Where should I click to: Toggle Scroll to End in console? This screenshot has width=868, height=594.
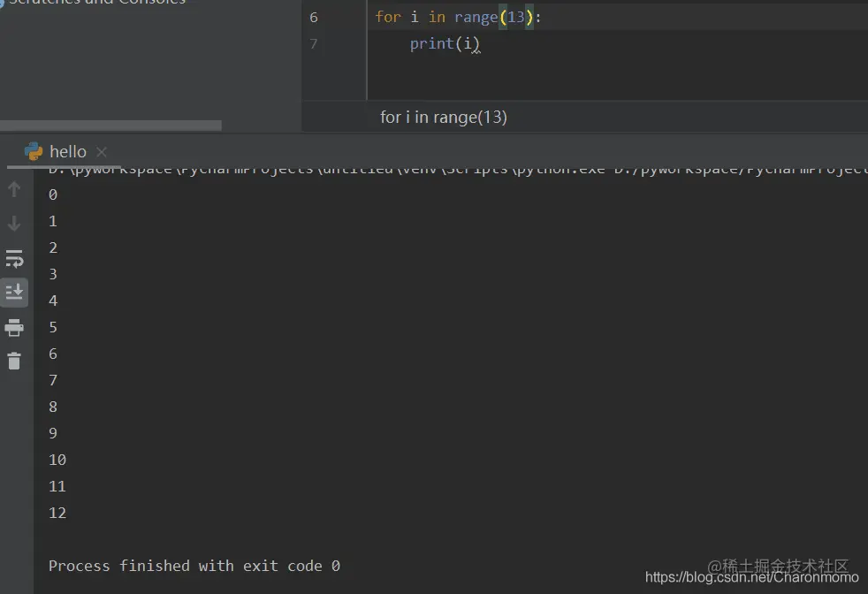click(x=14, y=292)
